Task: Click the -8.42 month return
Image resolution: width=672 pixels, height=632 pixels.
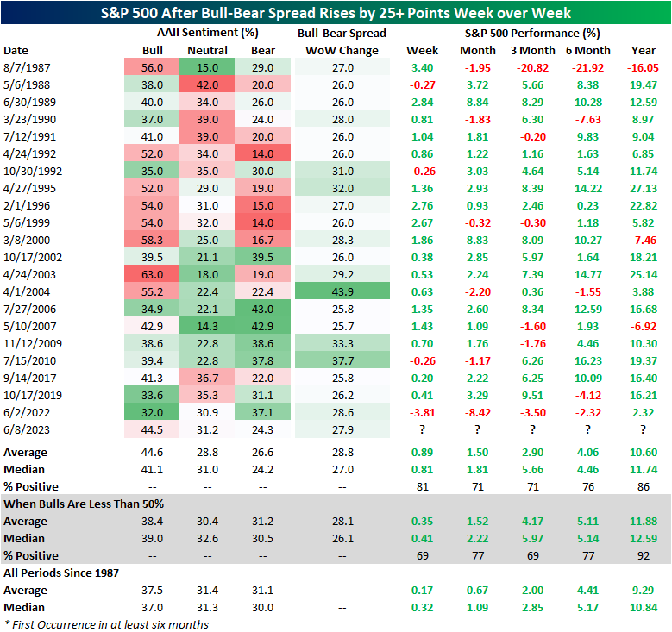Action: (x=477, y=413)
